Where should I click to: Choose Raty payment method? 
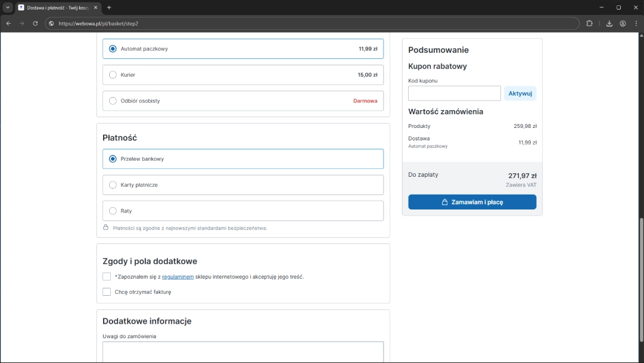coord(113,211)
